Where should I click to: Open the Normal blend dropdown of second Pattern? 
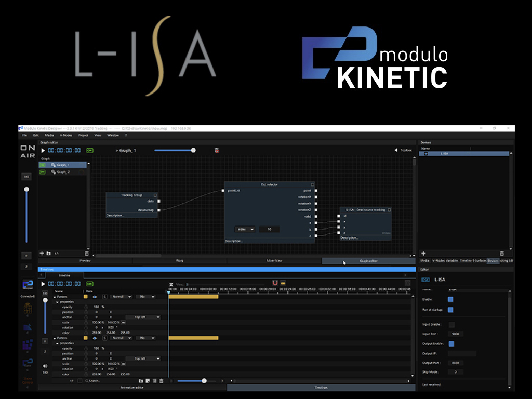pos(122,338)
